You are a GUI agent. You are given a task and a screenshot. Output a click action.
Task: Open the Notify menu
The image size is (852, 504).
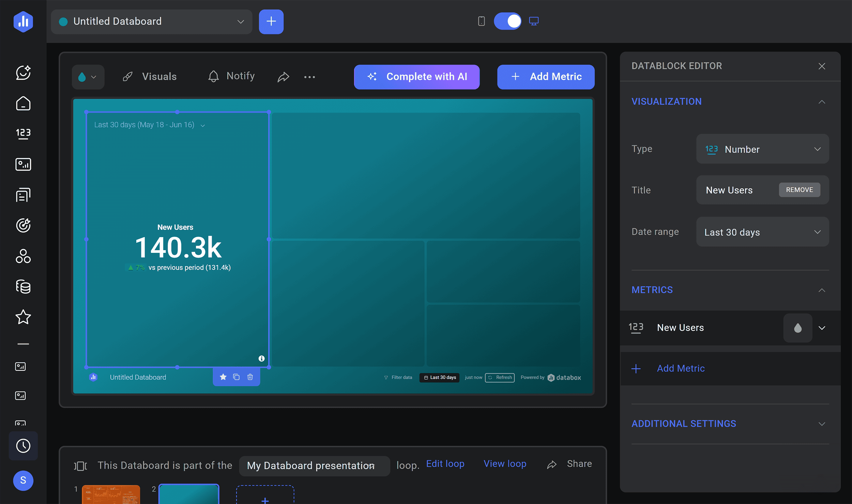tap(231, 76)
